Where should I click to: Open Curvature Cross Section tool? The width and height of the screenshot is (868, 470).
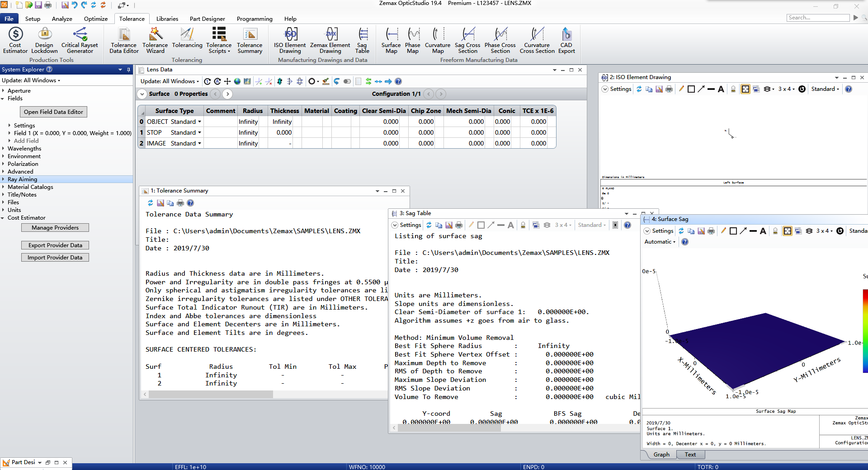pyautogui.click(x=537, y=40)
